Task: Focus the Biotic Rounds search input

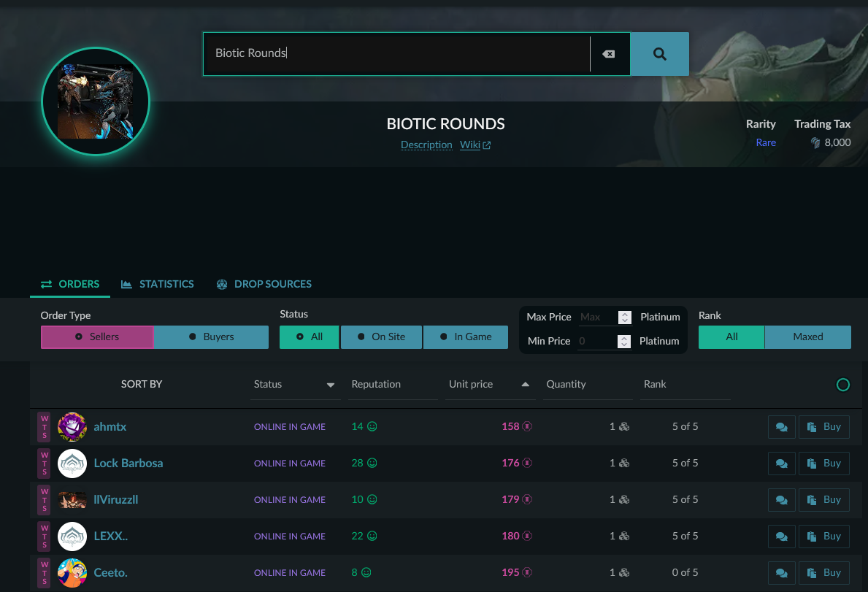Action: tap(397, 54)
